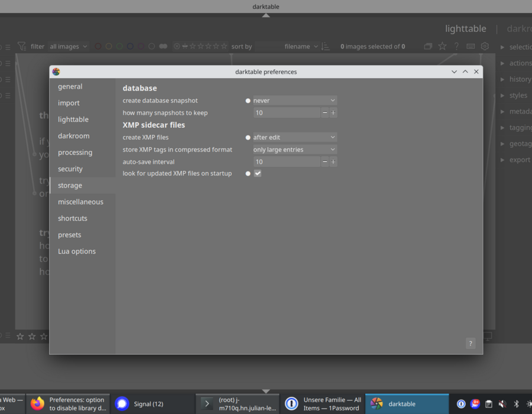Click the rejected images filter icon
The height and width of the screenshot is (414, 532).
tap(177, 46)
